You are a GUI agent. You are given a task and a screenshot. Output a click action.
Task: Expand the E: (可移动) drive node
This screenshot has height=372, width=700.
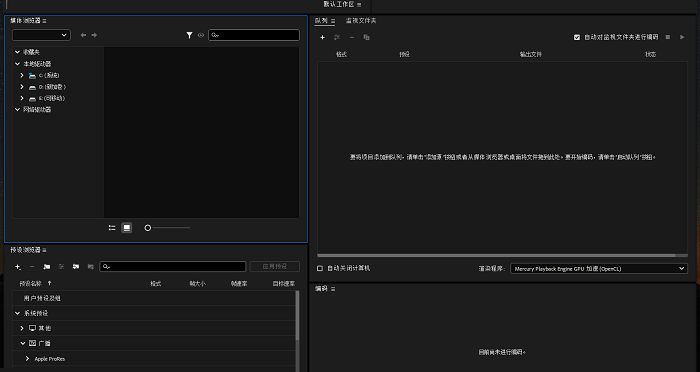pos(22,98)
